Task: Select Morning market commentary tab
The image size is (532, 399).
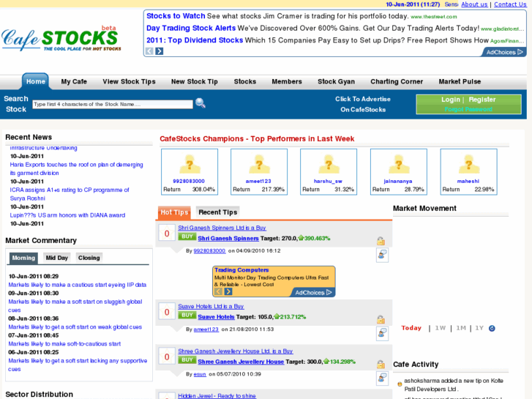Action: [x=23, y=258]
